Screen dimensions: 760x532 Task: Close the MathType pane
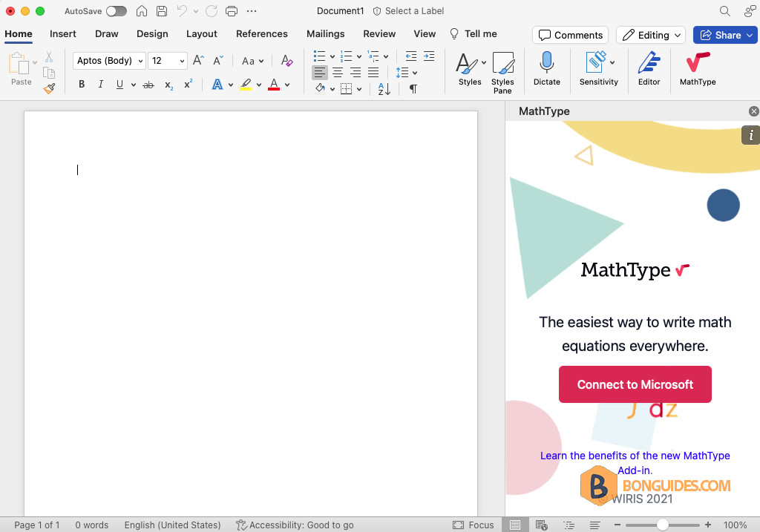click(x=753, y=111)
